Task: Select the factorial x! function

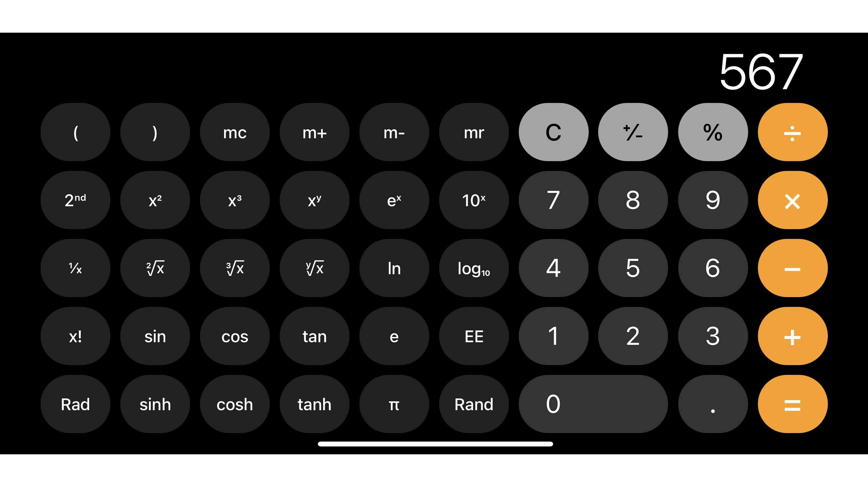Action: [x=76, y=336]
